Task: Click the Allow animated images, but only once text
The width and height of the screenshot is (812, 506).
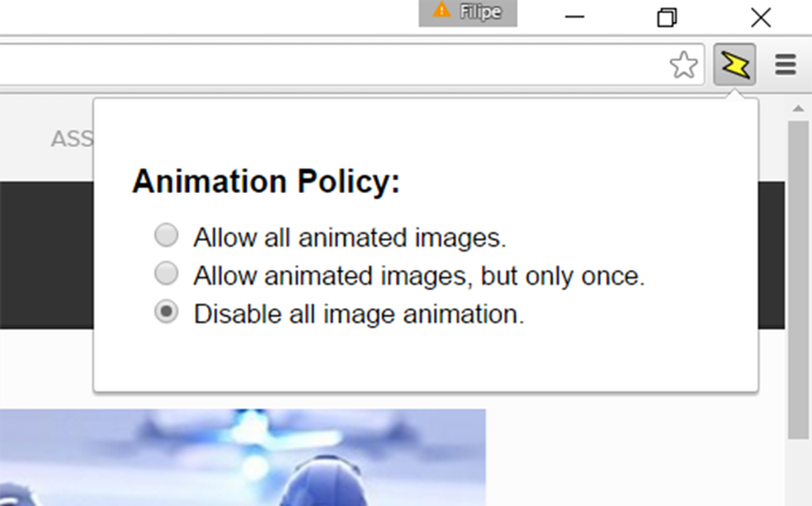Action: click(419, 276)
